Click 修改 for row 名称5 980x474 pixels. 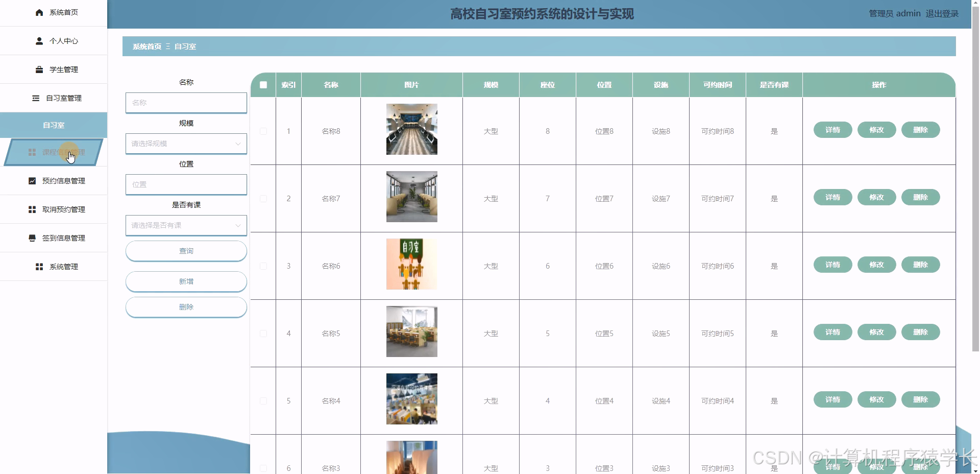coord(876,332)
